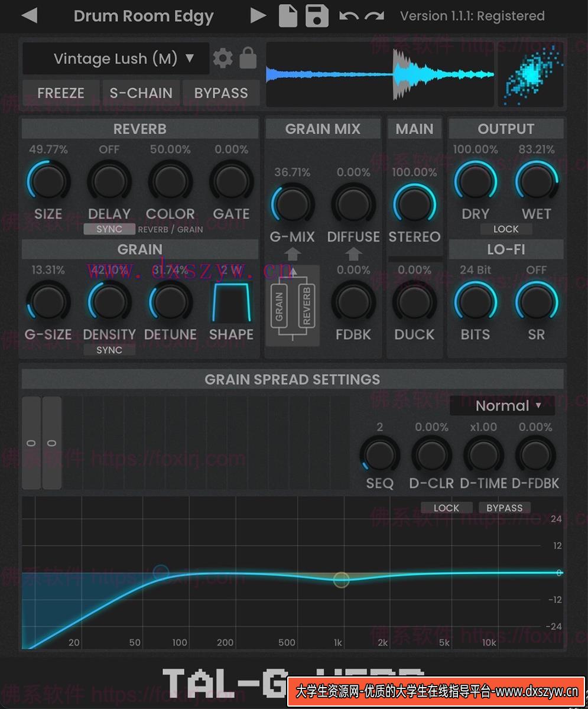This screenshot has height=709, width=588.
Task: Select the low-cut EQ node near 80 Hz
Action: 161,572
